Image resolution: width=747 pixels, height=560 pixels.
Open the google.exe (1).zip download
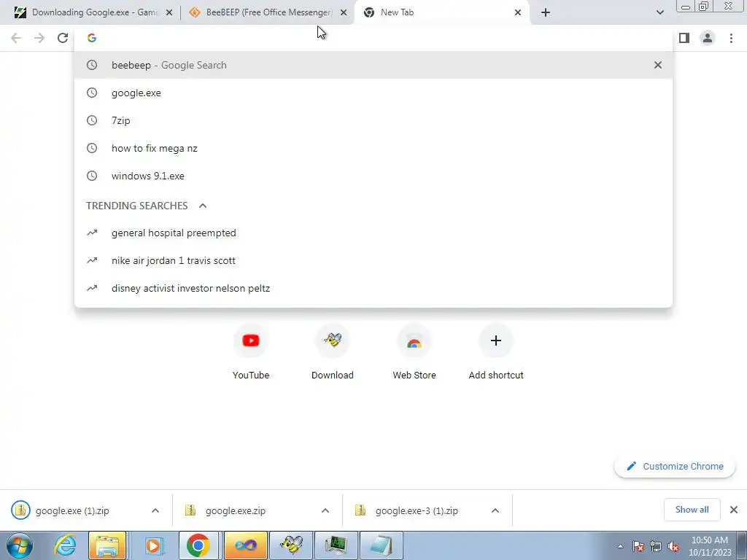[x=71, y=510]
